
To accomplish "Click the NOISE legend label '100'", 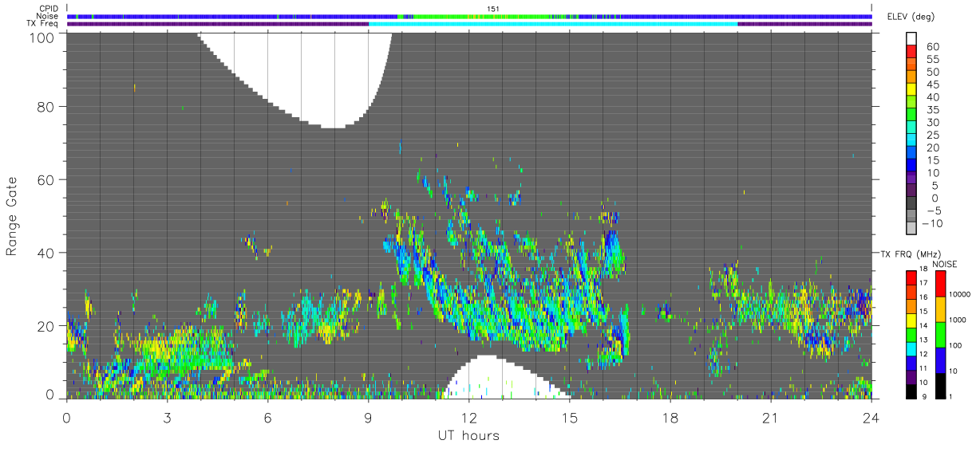I will [x=954, y=345].
